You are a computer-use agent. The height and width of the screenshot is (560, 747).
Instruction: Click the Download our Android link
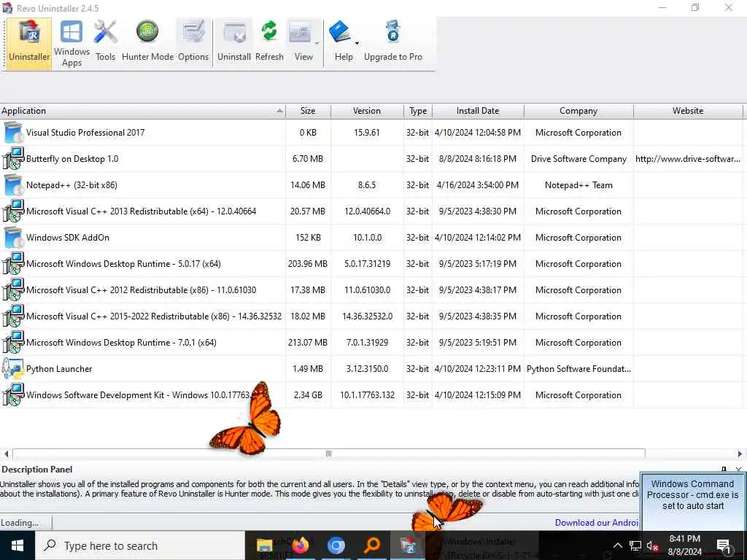(597, 523)
